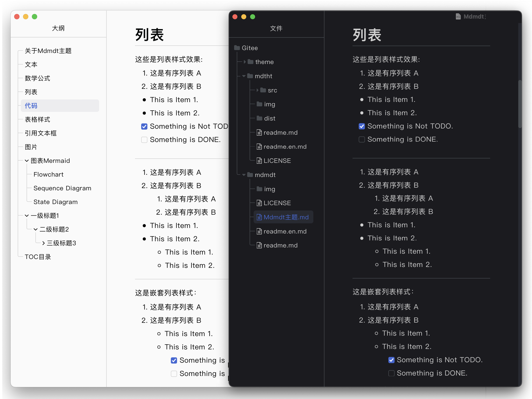
Task: Expand 三级标题3 in the outline
Action: pyautogui.click(x=43, y=243)
